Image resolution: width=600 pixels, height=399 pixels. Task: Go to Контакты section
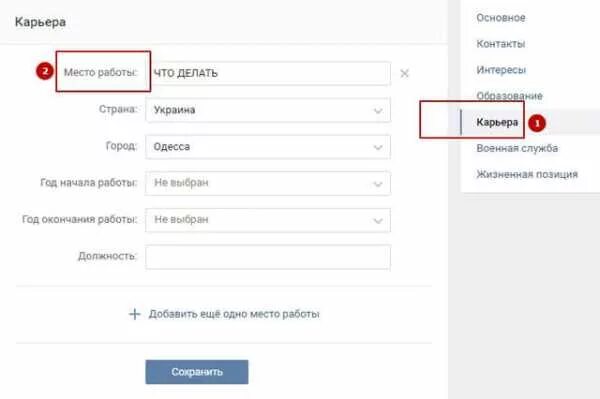coord(500,44)
